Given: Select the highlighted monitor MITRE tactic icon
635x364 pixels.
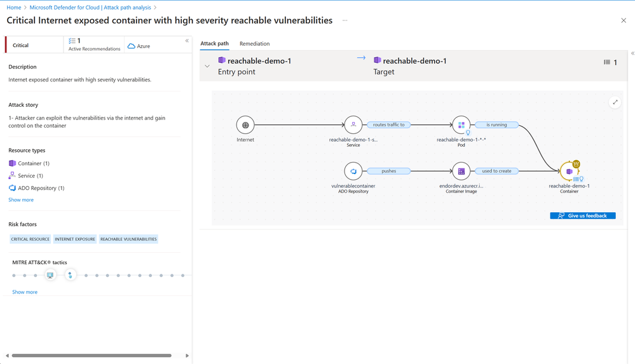Looking at the screenshot, I should pos(50,275).
